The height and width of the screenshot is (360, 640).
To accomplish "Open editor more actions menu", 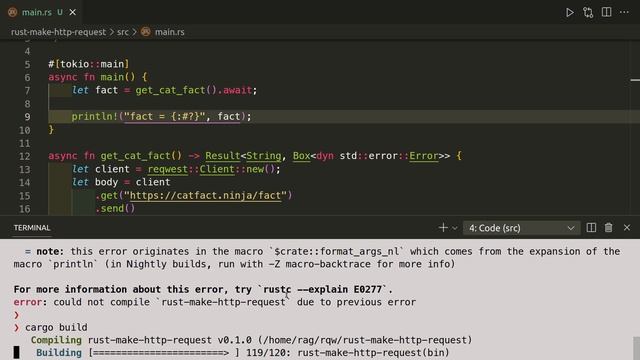I will coord(624,12).
